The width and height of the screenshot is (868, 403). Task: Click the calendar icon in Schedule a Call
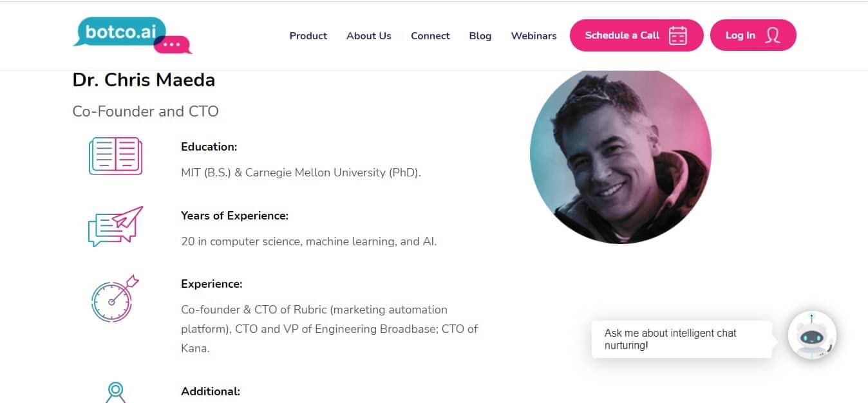(677, 35)
